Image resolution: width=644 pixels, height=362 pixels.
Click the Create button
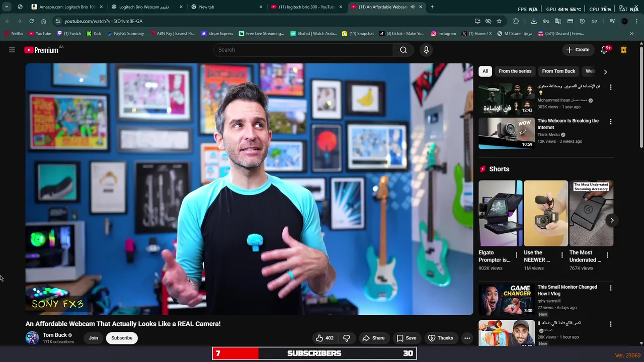click(578, 50)
